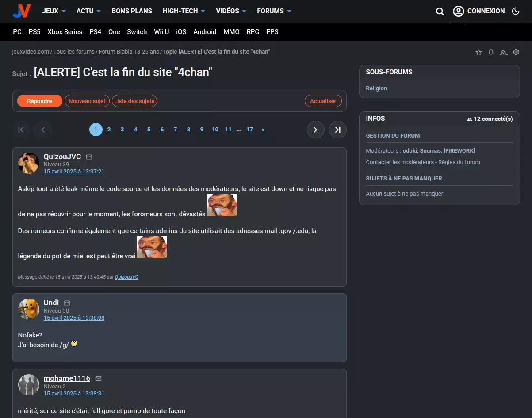Click first sticker image in QuizouJVC's post
Image resolution: width=532 pixels, height=418 pixels.
[222, 205]
